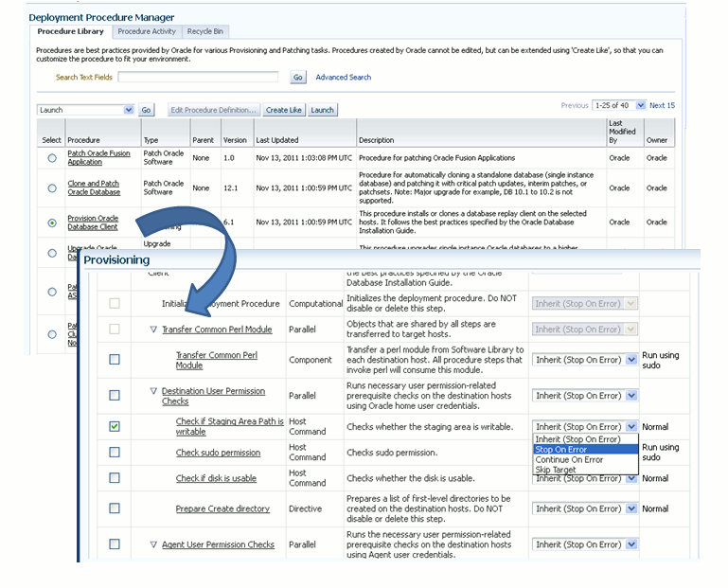Open the Patch Oracle Fusion Application link
The image size is (728, 588).
98,157
